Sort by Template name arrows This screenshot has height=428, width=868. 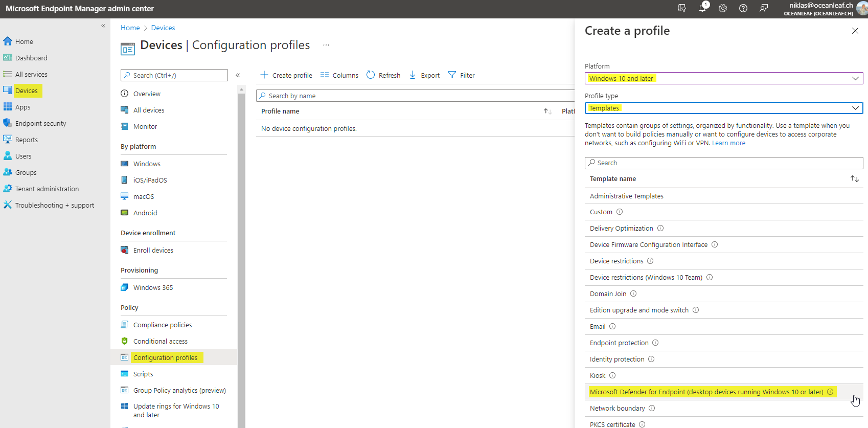[855, 178]
